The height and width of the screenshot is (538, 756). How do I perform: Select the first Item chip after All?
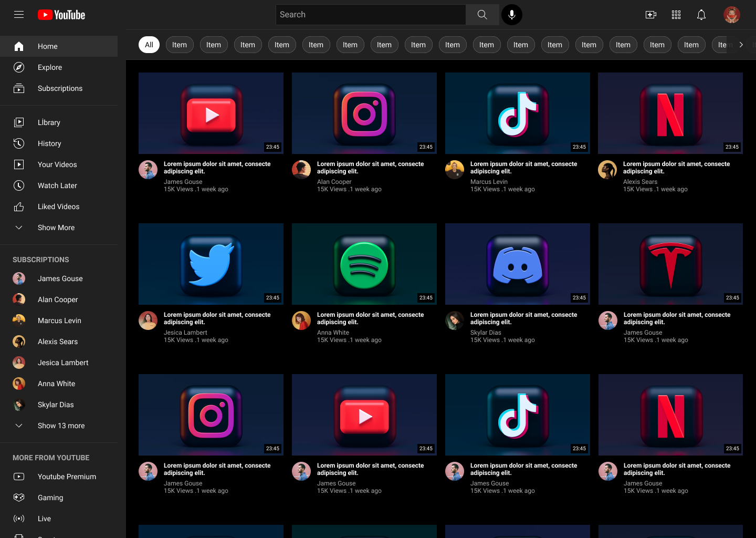(x=180, y=45)
